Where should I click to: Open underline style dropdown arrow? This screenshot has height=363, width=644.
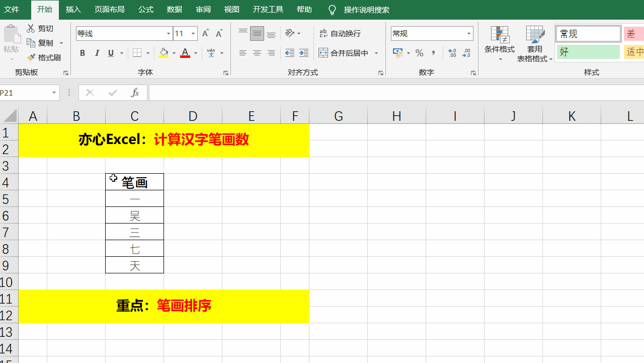pyautogui.click(x=122, y=53)
